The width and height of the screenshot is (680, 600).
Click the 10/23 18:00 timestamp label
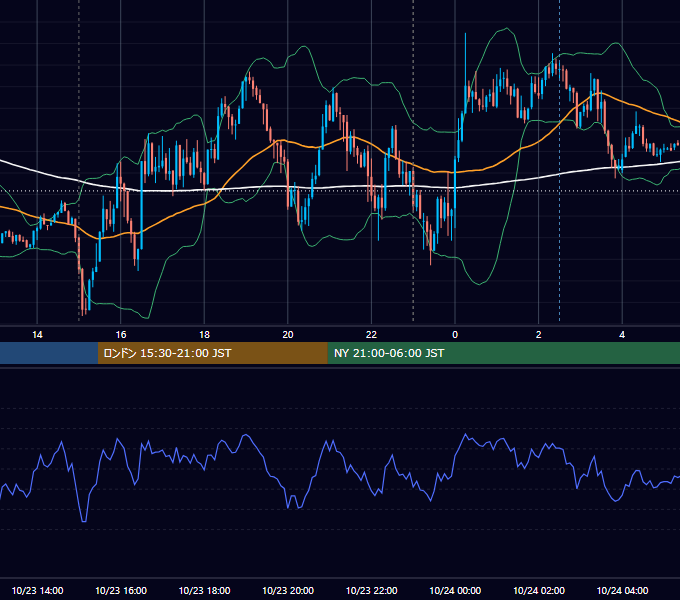tap(204, 590)
